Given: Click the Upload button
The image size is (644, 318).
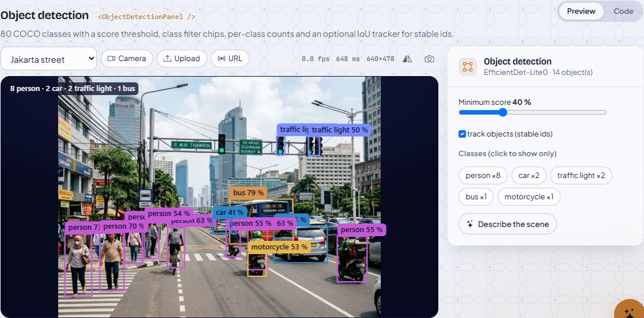Looking at the screenshot, I should click(181, 58).
